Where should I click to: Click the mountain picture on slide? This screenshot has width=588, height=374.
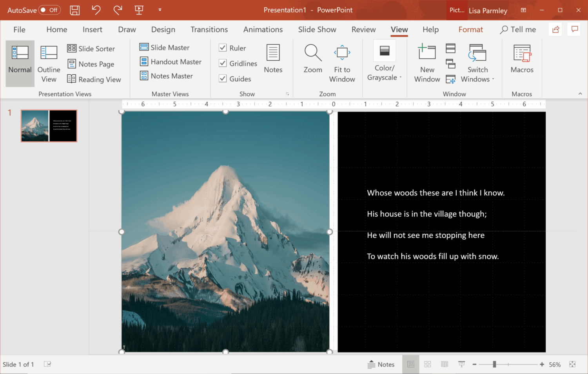pyautogui.click(x=225, y=231)
